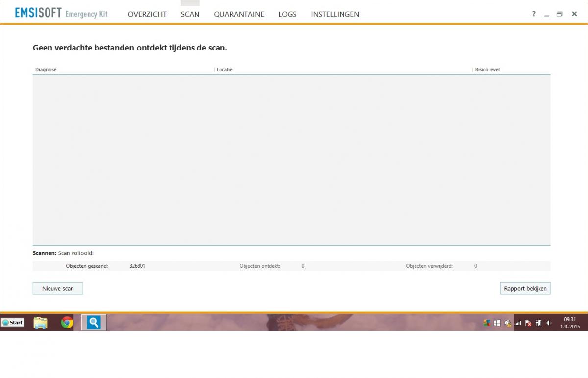Screen dimensions: 588x378
Task: Open the Action Center flag icon
Action: (528, 323)
